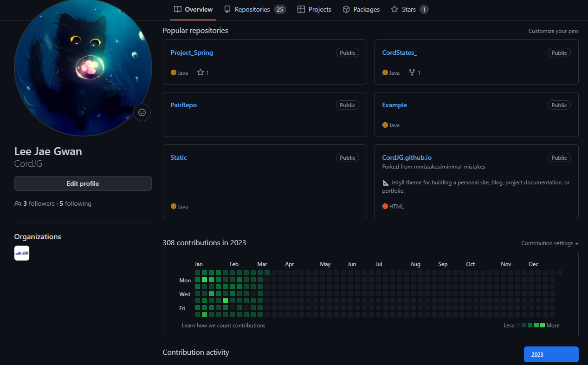Click the Organizations heading

pos(38,236)
